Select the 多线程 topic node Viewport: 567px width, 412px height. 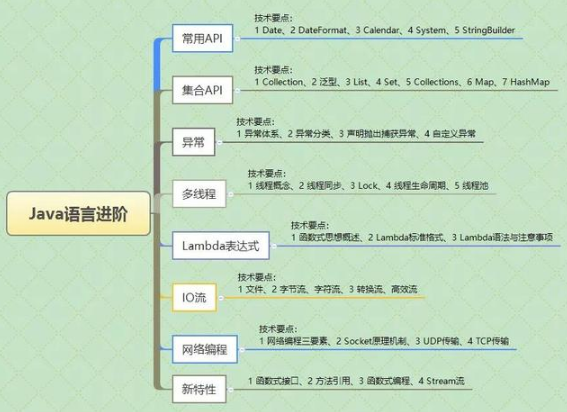tap(199, 194)
